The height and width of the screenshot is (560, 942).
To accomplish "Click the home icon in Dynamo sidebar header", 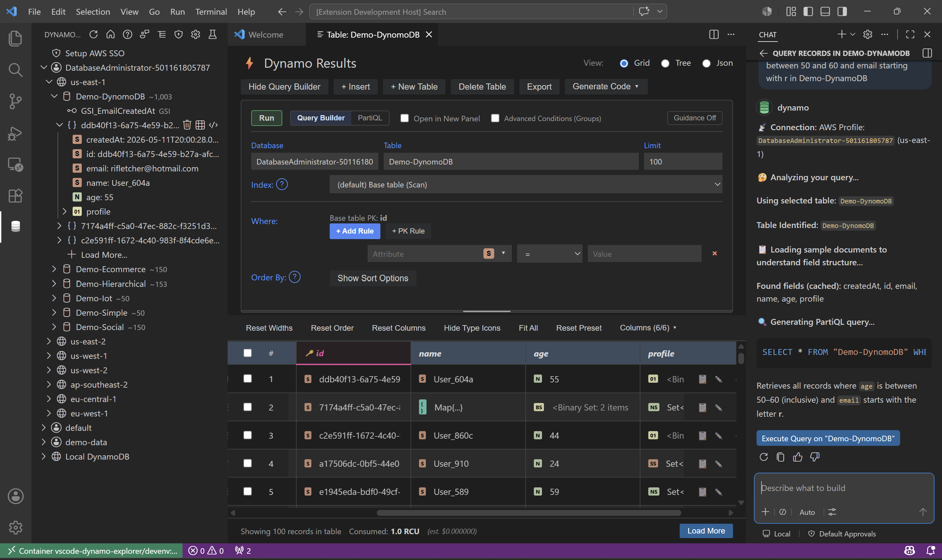I will tap(111, 35).
